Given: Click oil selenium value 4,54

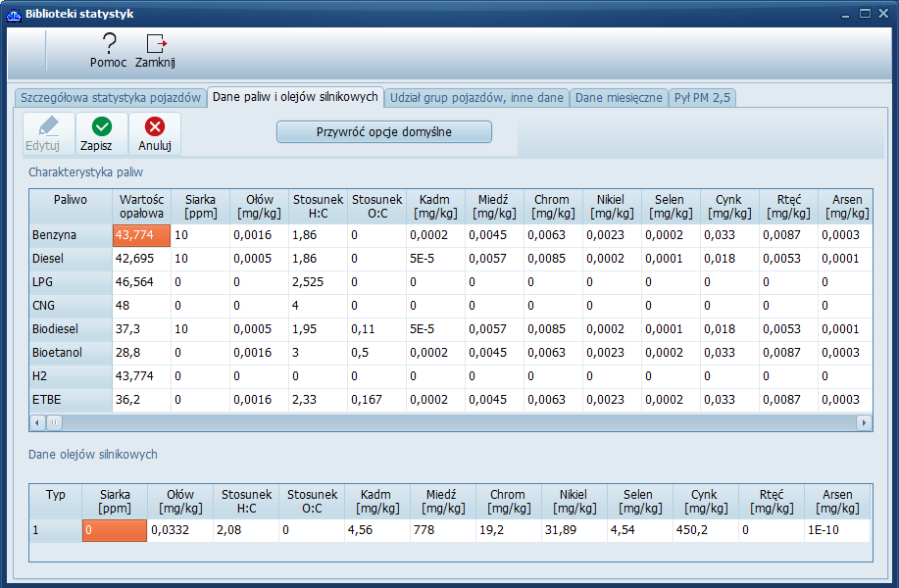Looking at the screenshot, I should (x=640, y=530).
